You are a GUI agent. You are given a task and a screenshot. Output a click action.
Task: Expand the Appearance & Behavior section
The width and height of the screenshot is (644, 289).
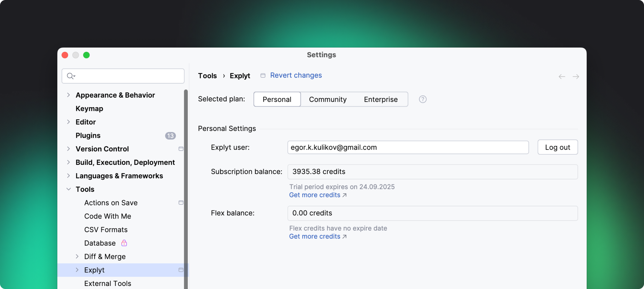pyautogui.click(x=68, y=95)
